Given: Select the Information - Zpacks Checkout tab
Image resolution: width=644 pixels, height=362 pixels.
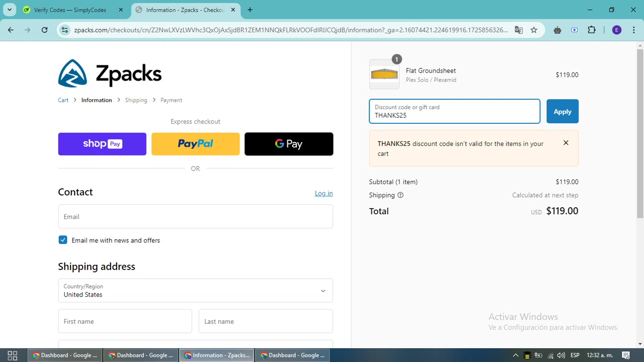Looking at the screenshot, I should coord(185,10).
